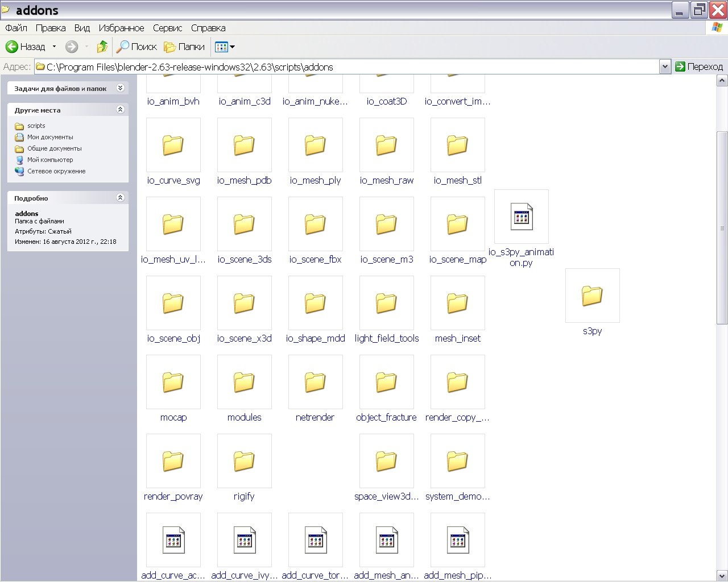Open the address bar dropdown arrow

point(664,66)
